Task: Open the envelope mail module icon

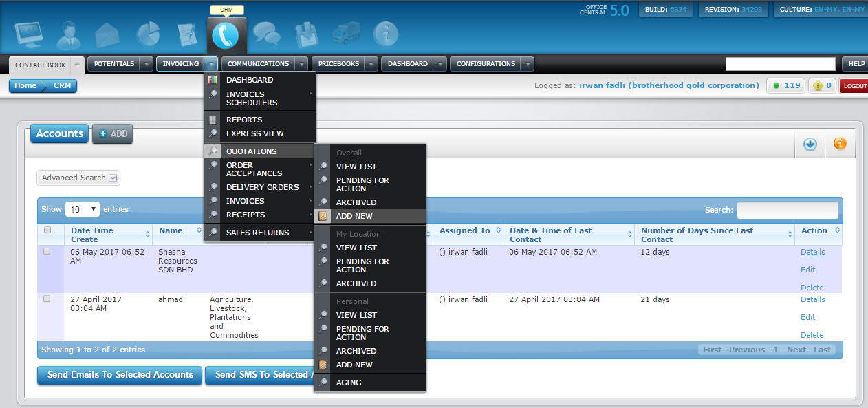Action: tap(107, 34)
